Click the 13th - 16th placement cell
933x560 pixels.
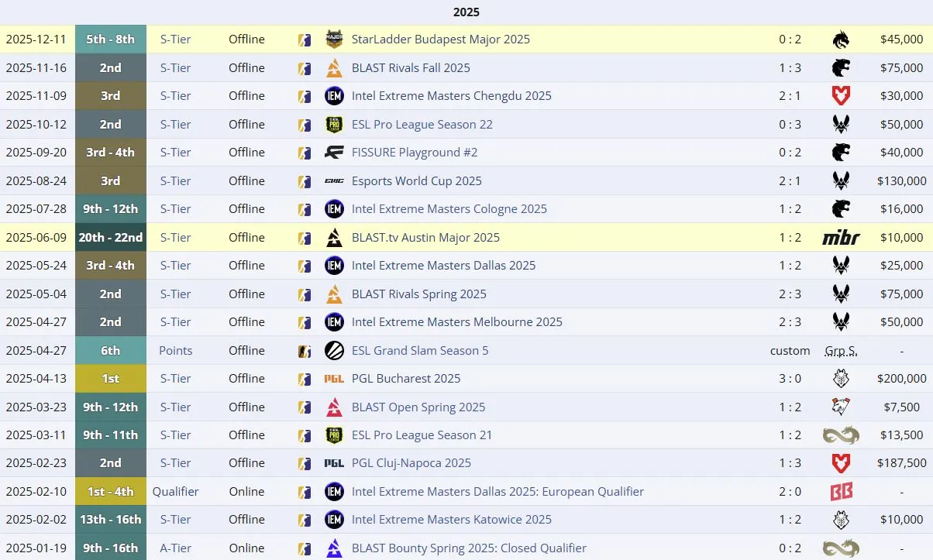pos(111,520)
